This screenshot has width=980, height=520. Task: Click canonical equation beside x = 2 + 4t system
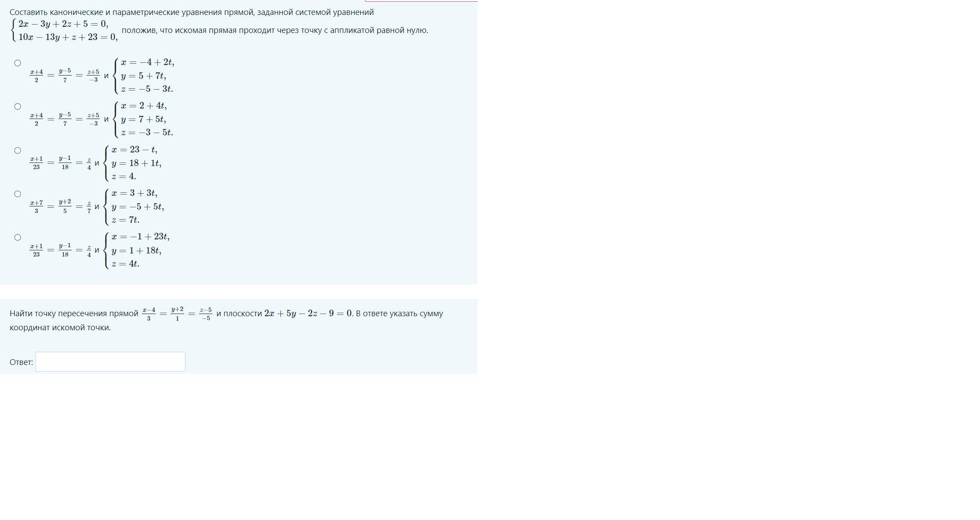click(x=65, y=119)
